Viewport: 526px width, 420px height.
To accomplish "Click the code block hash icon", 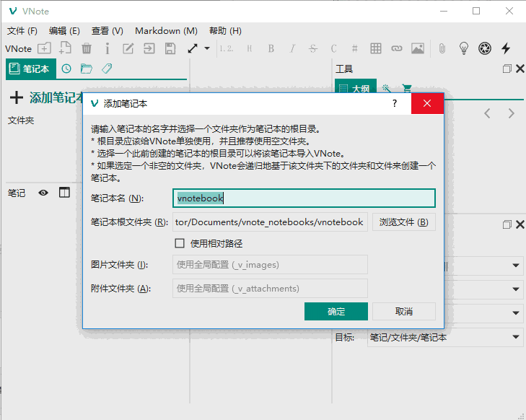I will pyautogui.click(x=354, y=48).
